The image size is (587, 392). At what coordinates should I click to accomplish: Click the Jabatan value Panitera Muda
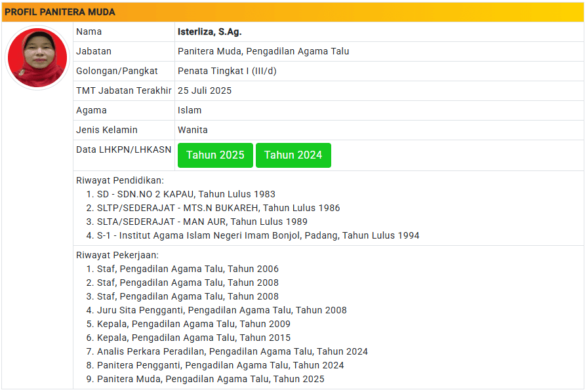263,51
